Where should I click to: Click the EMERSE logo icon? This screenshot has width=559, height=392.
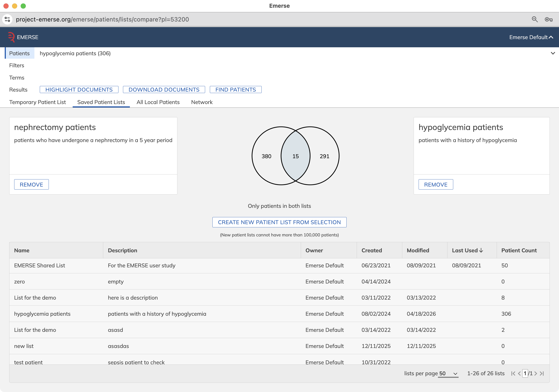tap(11, 37)
